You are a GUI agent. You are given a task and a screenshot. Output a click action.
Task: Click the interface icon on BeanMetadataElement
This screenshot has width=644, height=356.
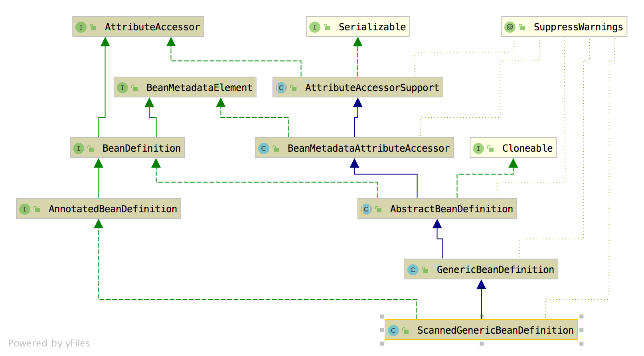coord(122,88)
